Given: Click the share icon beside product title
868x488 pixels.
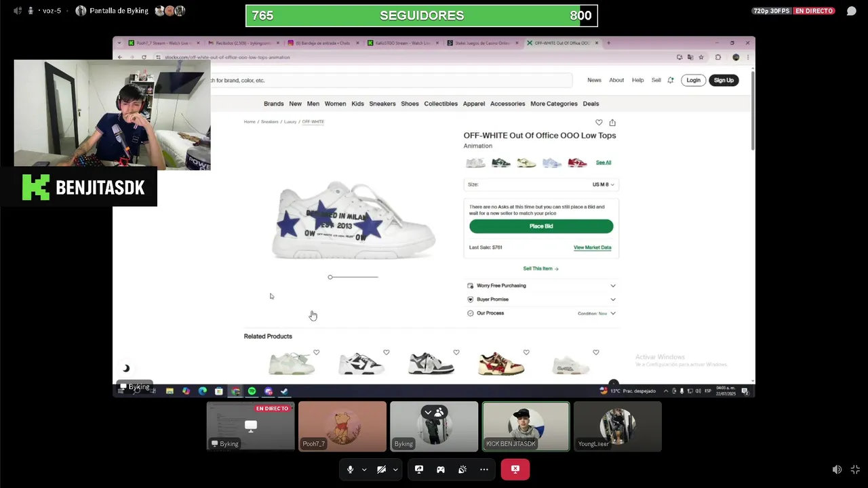Looking at the screenshot, I should [x=612, y=123].
